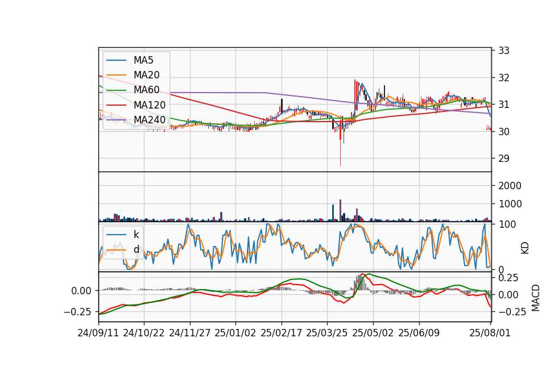Click the left MACD axis value −0.25
Image resolution: width=546 pixels, height=392 pixels.
point(77,312)
